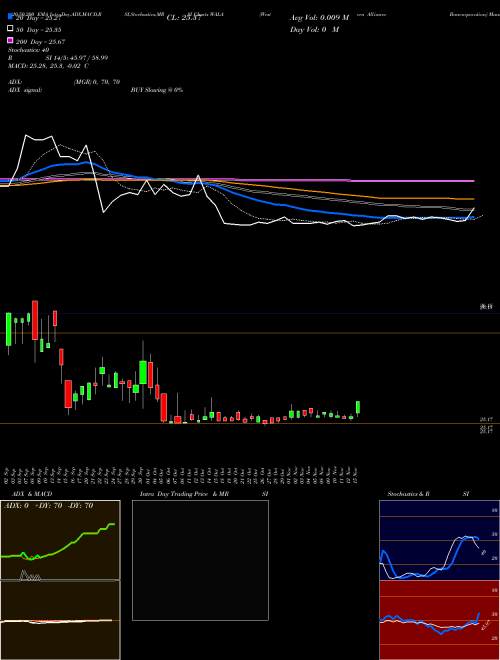The width and height of the screenshot is (500, 660).
Task: Click the thick blue 20 Day average line
Action: 295,208
